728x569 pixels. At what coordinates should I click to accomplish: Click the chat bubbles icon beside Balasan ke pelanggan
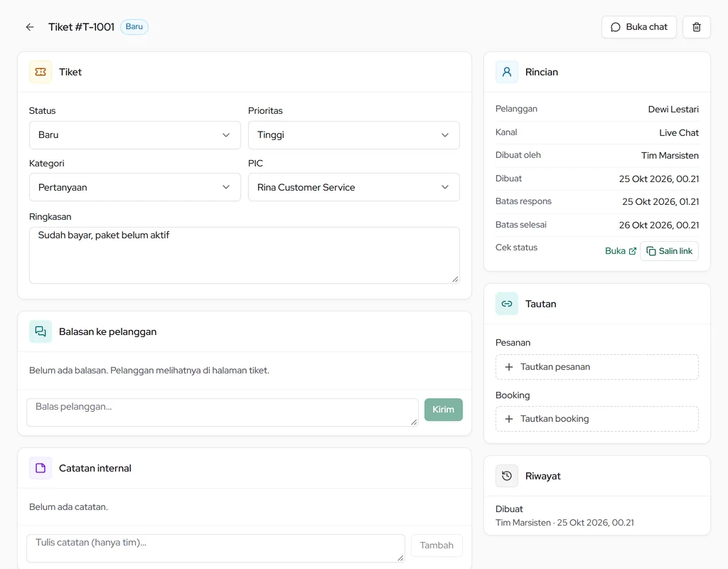(41, 331)
